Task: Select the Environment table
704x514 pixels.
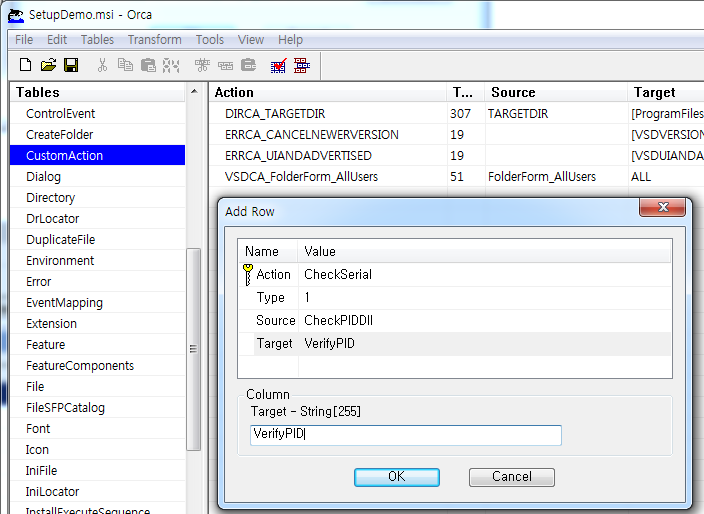Action: [x=97, y=260]
